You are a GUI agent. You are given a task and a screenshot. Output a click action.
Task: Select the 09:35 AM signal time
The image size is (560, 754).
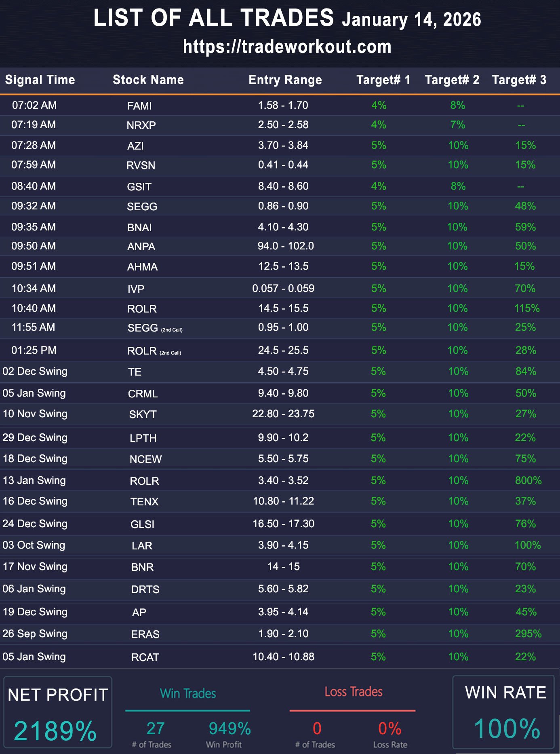click(34, 227)
